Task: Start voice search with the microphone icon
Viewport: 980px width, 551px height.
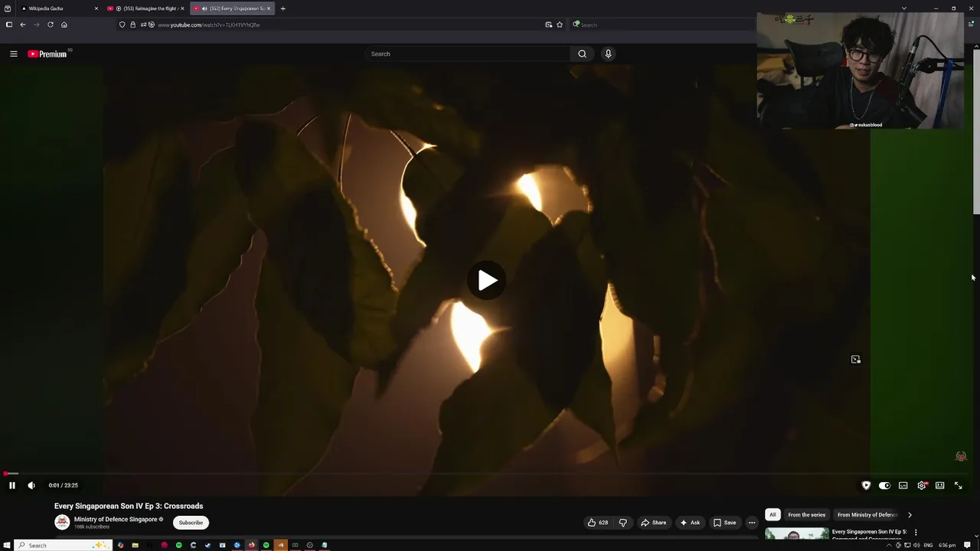Action: (608, 54)
